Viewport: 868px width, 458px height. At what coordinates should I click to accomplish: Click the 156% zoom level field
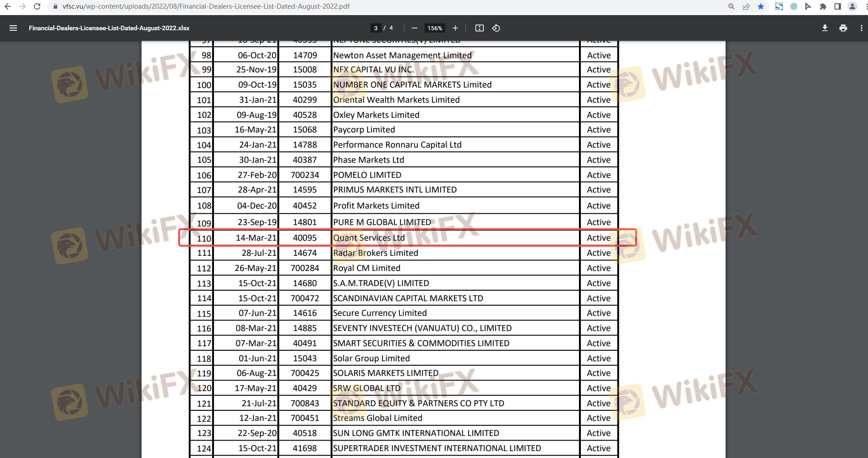[x=435, y=28]
